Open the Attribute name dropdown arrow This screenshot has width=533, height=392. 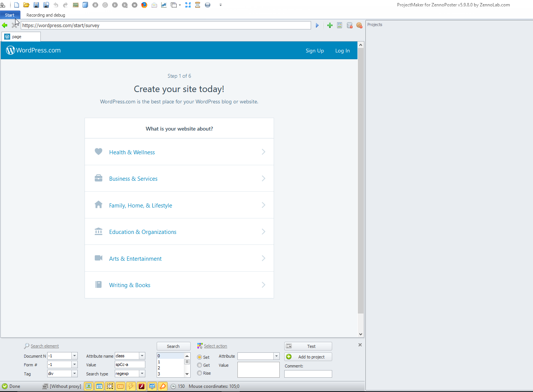[x=142, y=356]
